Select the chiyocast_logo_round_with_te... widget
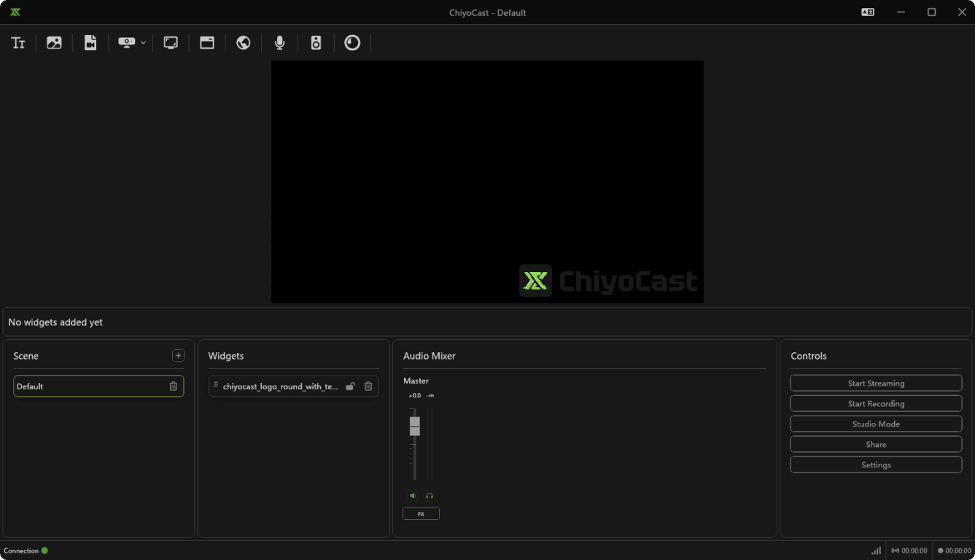 click(x=294, y=386)
